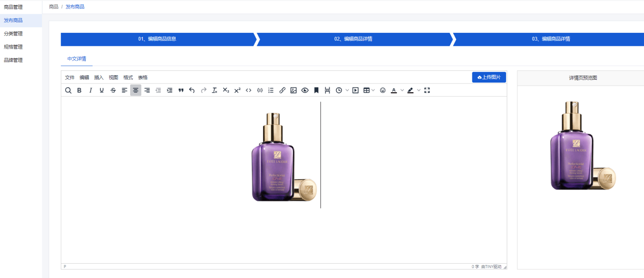Screen dimensions: 644x278
Task: Open the source code view
Action: 248,90
